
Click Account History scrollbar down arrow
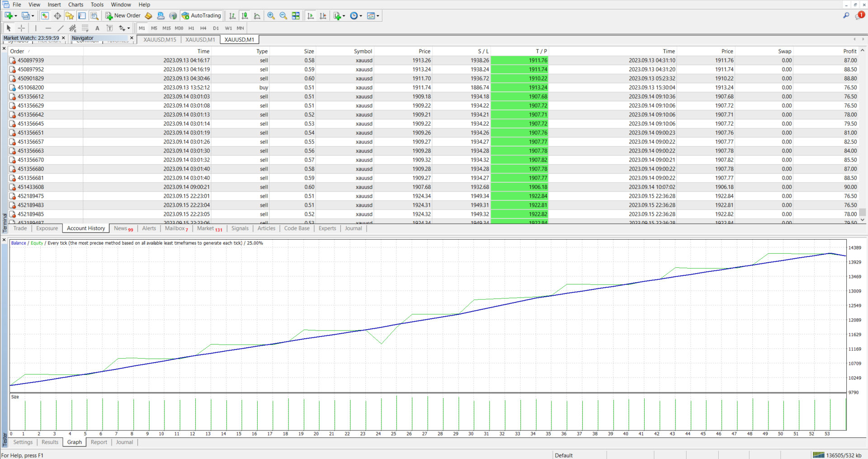click(x=863, y=220)
